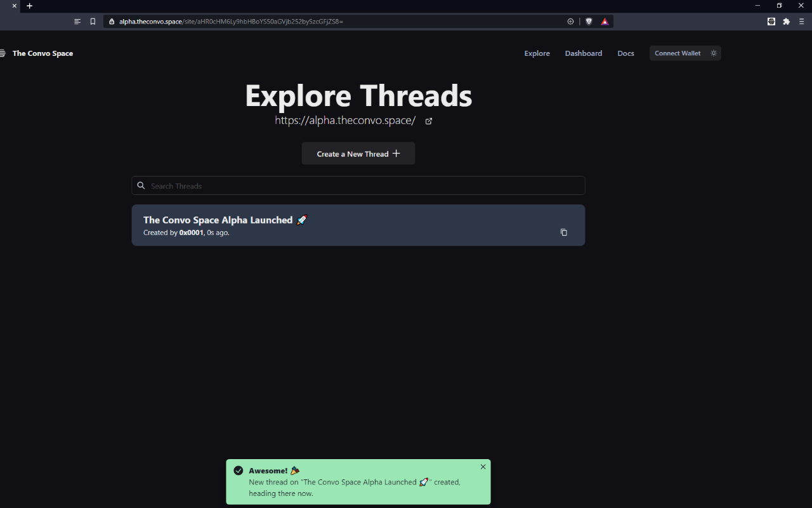Screen dimensions: 812x508
Task: Open the Dashboard page
Action: [584, 53]
